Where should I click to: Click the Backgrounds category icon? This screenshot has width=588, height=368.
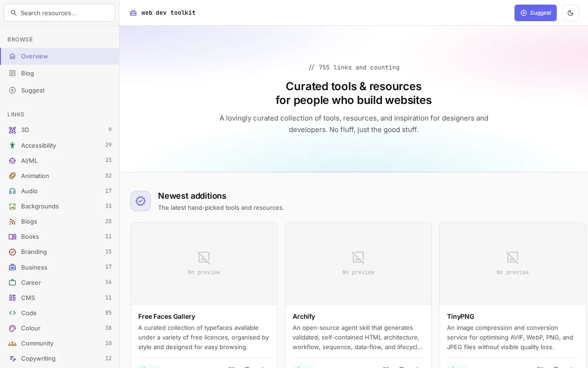click(x=12, y=206)
